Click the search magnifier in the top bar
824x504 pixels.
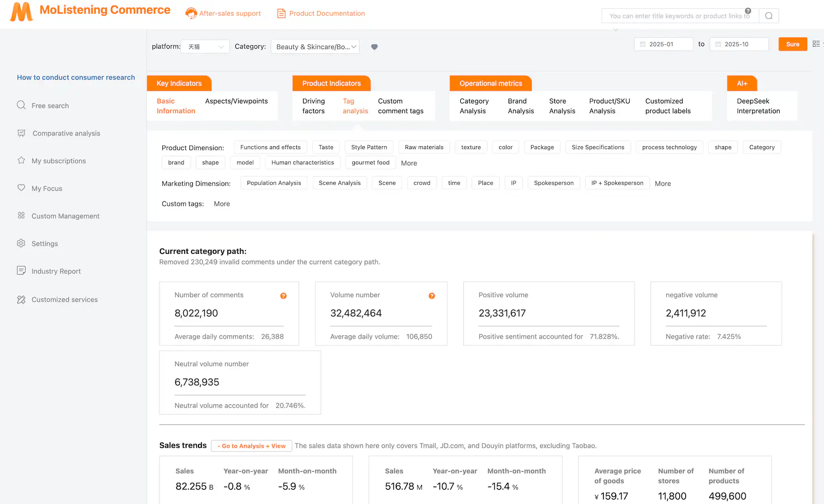(x=768, y=15)
